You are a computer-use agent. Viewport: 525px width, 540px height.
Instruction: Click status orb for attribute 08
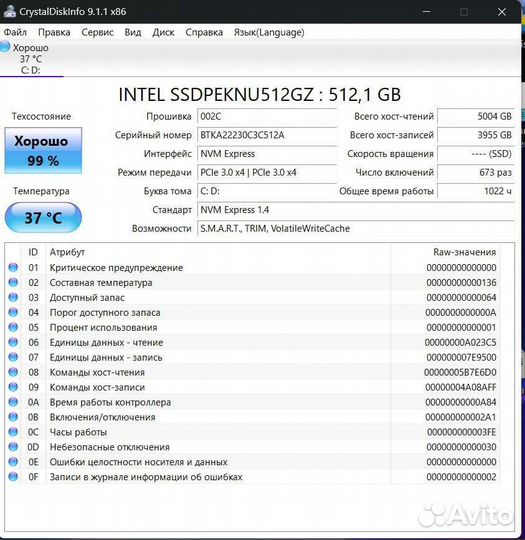click(x=13, y=372)
